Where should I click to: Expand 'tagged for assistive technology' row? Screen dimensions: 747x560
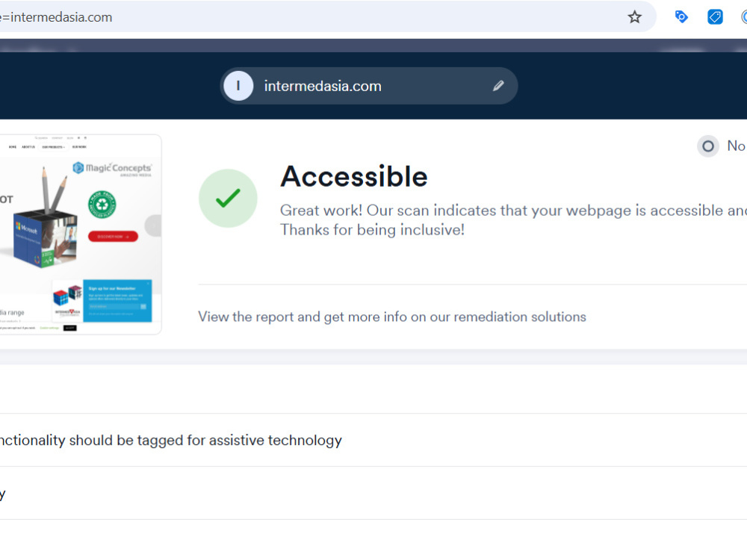pyautogui.click(x=373, y=440)
